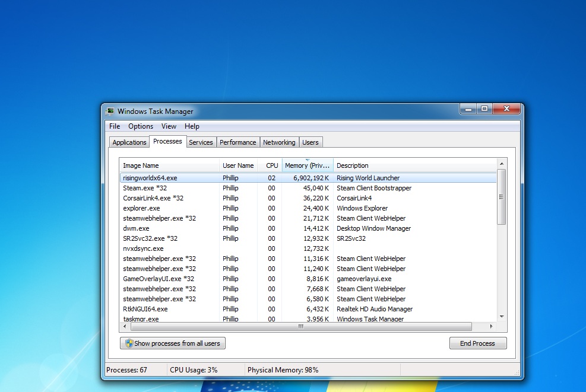Open the View menu
This screenshot has height=392, width=586.
169,126
